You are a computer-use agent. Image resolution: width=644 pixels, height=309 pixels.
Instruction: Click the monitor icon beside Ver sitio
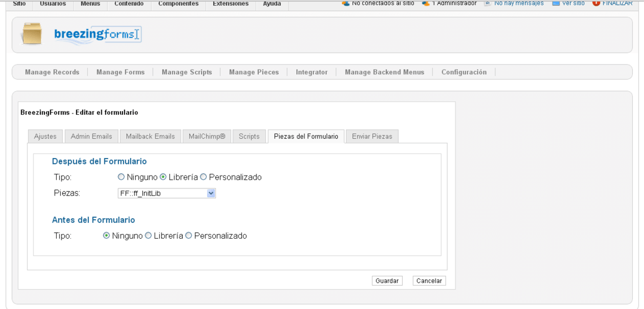pos(556,3)
